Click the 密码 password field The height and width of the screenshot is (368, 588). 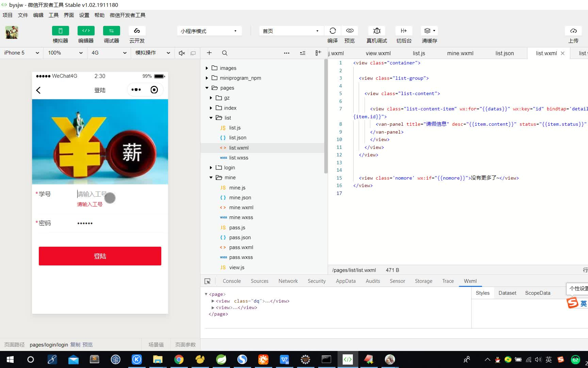pyautogui.click(x=120, y=223)
